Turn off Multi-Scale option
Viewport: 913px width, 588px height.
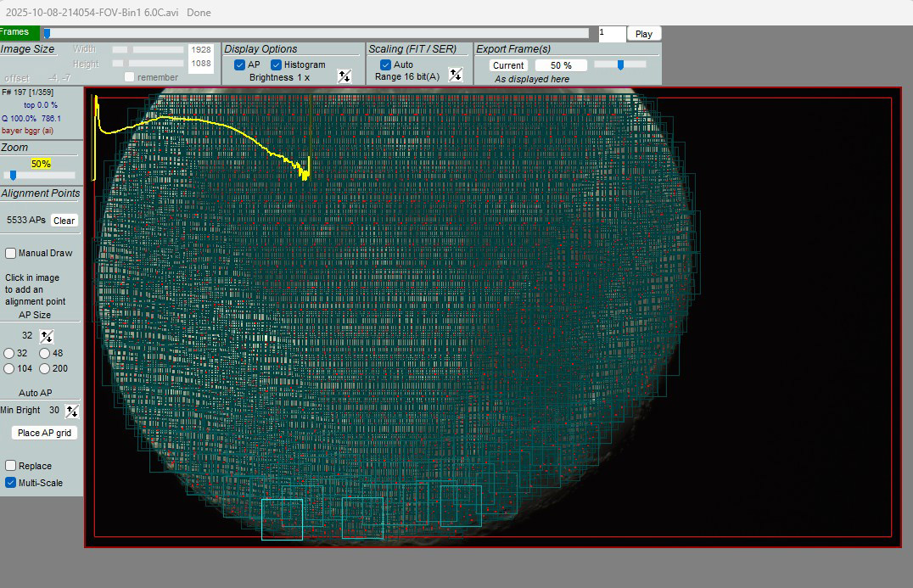tap(11, 483)
